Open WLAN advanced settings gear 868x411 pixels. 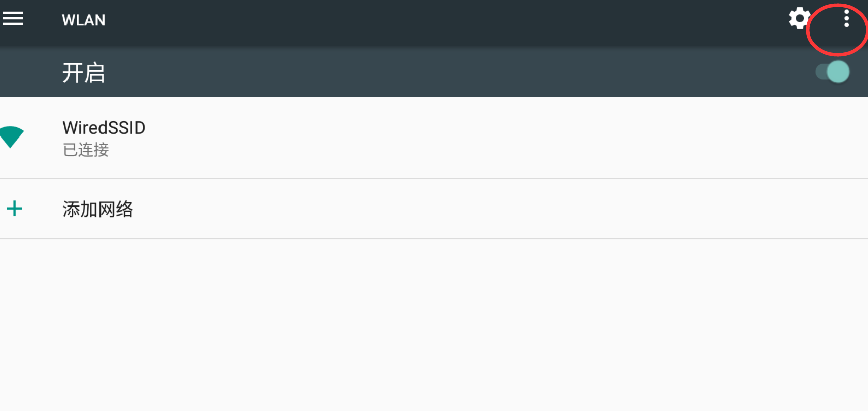click(798, 19)
